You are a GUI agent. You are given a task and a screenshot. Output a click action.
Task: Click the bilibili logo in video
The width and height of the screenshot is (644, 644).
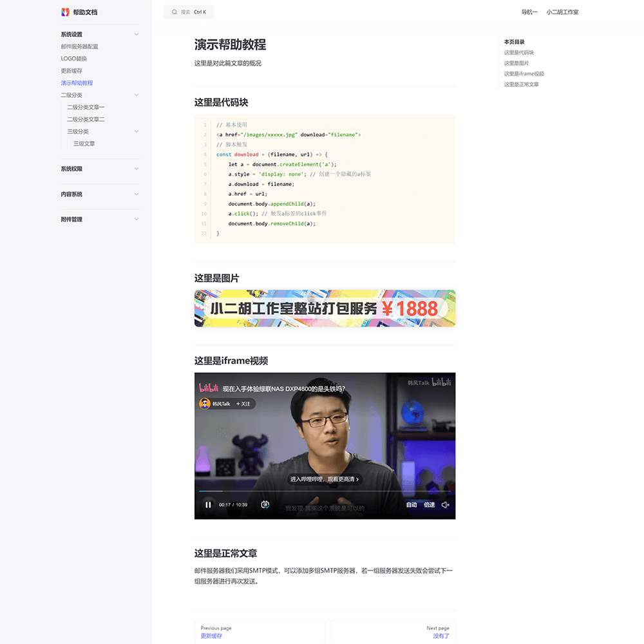tap(209, 388)
